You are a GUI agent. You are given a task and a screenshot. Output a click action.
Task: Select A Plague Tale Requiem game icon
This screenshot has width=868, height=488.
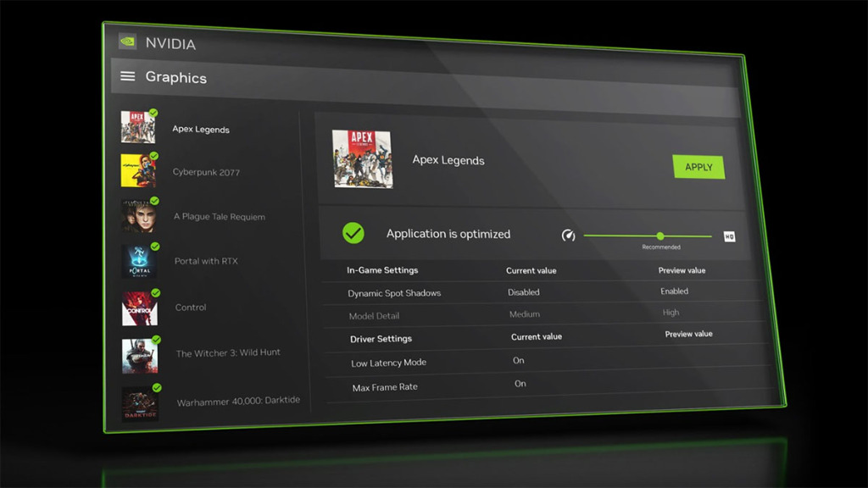click(138, 216)
